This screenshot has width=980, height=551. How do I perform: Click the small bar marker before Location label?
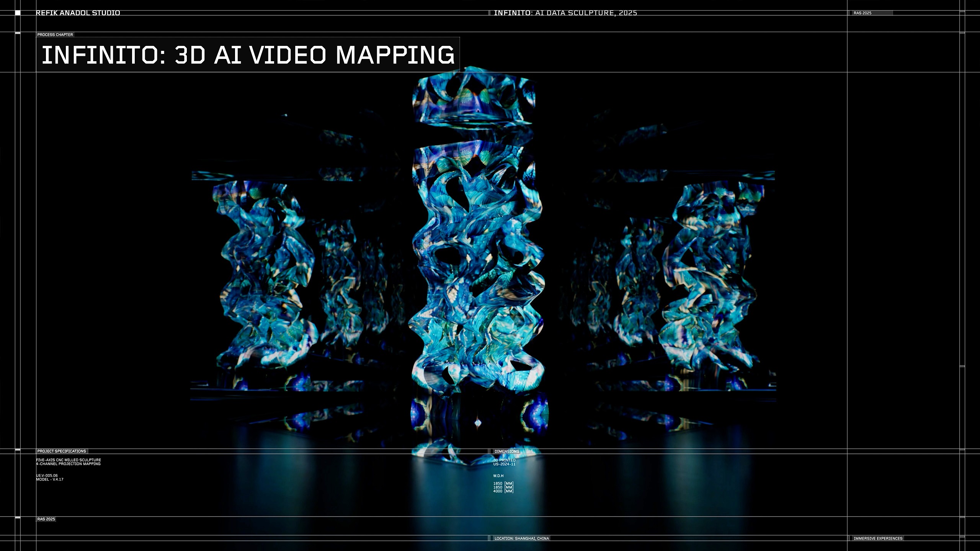(489, 538)
